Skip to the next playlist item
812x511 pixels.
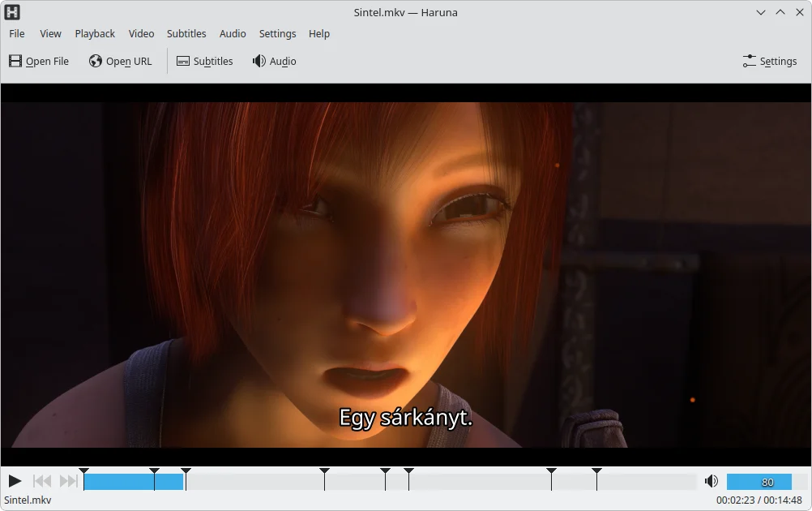[68, 481]
